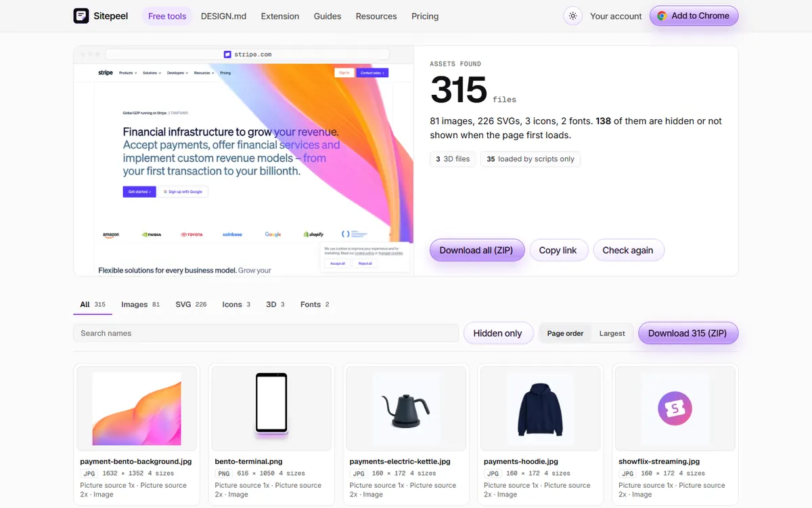Switch to the SVG 226 tab
This screenshot has width=812, height=508.
pos(191,305)
